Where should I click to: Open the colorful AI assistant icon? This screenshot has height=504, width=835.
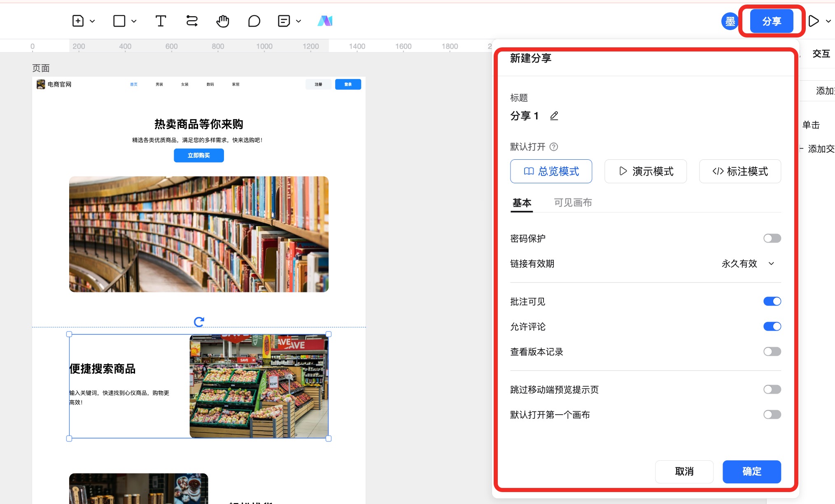(325, 21)
